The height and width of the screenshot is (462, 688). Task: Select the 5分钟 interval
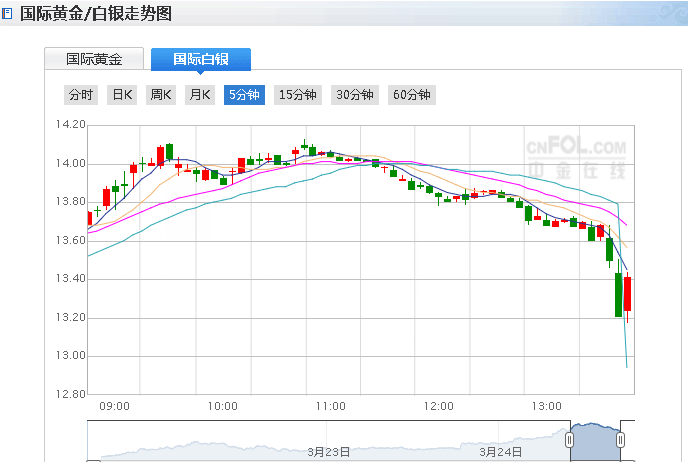[x=244, y=95]
